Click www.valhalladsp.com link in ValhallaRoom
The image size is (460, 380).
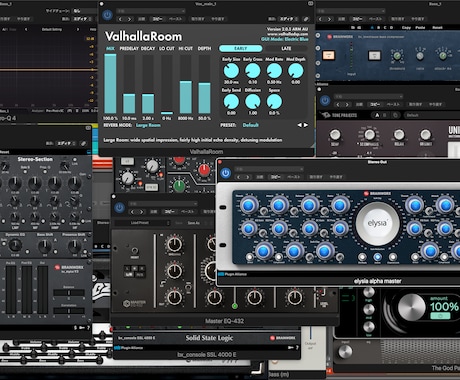[x=287, y=34]
